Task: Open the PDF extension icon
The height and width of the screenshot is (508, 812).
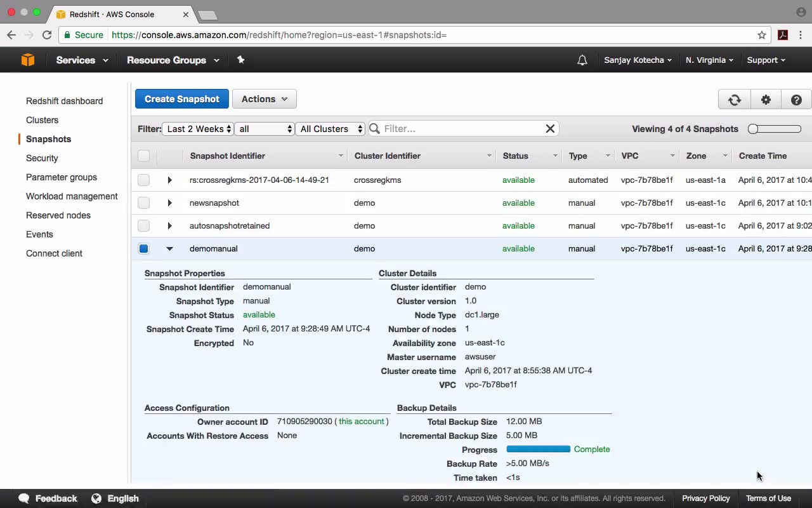Action: pos(783,35)
